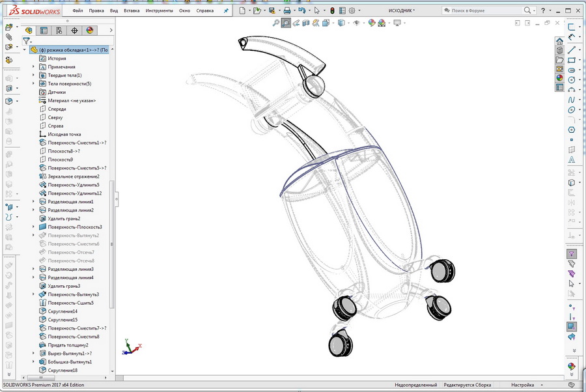Screen dimensions: 586x392
Task: Expand the Тела поверхности(5) node
Action: click(33, 83)
